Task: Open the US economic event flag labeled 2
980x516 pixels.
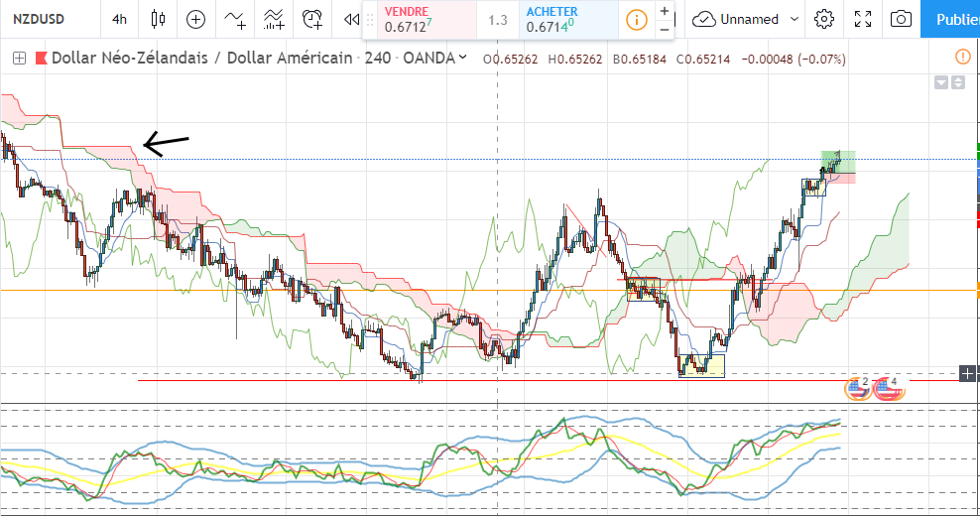Action: (x=857, y=388)
